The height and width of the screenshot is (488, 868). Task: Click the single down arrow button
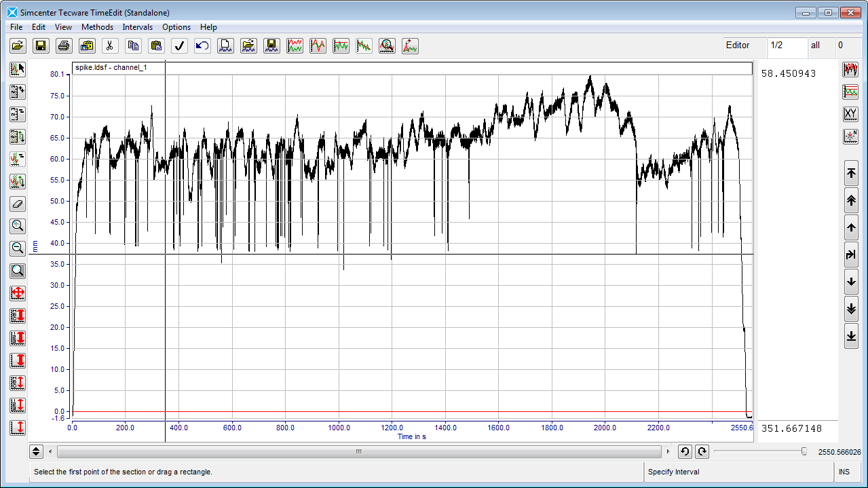[x=851, y=282]
